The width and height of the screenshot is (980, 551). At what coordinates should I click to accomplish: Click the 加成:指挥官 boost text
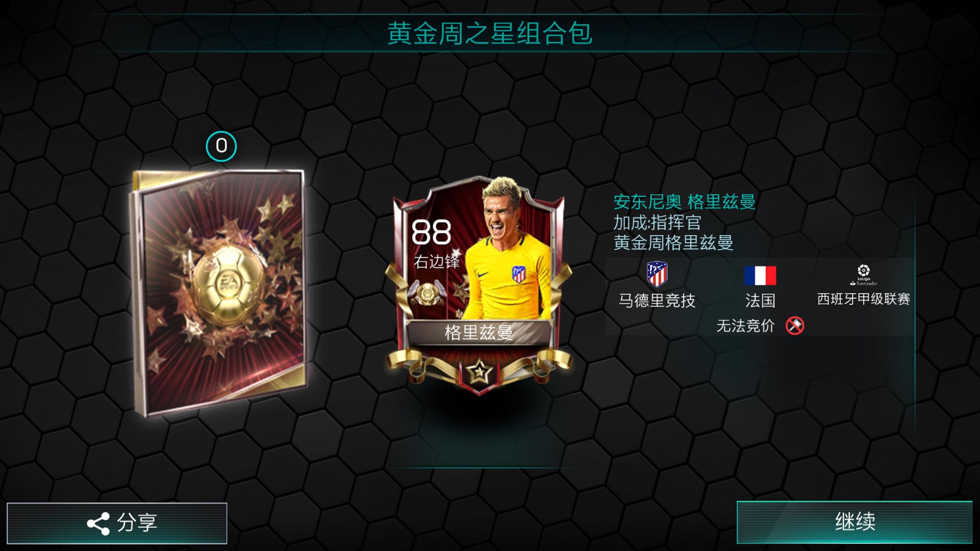657,222
